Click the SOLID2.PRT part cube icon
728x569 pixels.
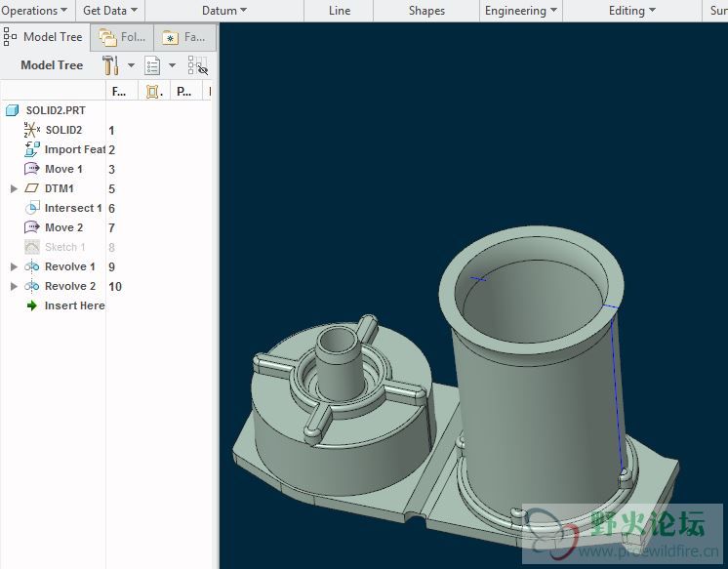click(12, 110)
